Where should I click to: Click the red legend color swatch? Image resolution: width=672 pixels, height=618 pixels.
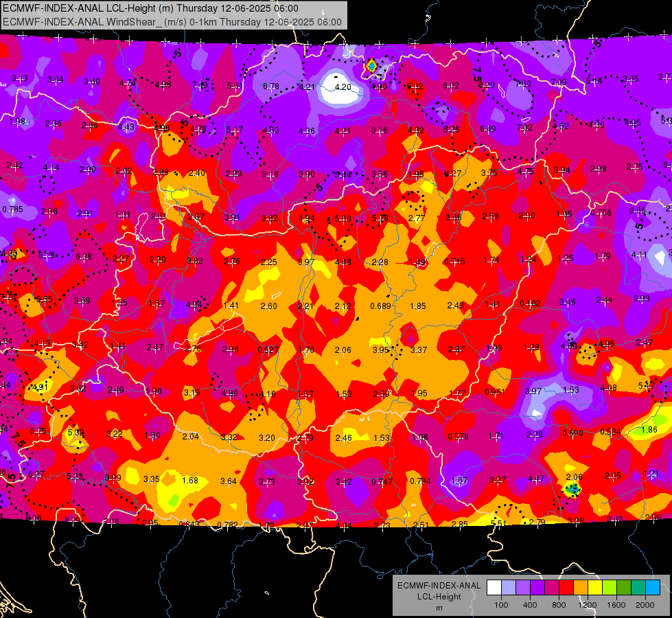[x=566, y=588]
